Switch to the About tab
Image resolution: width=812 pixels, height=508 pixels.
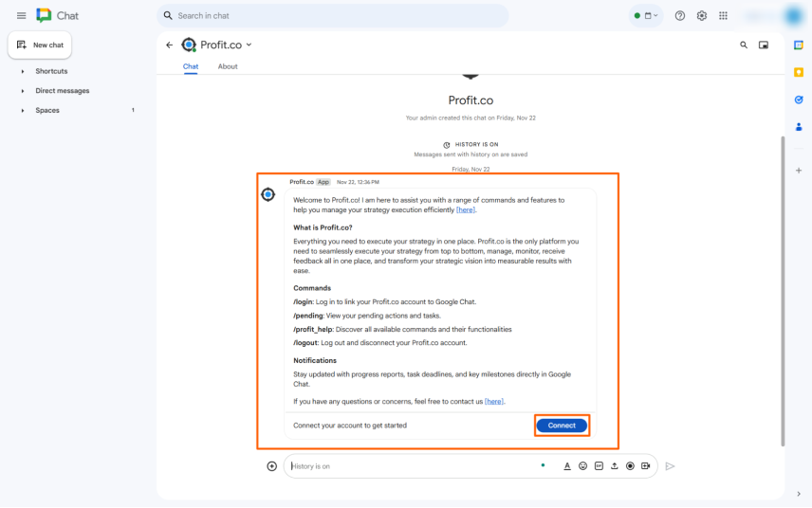click(x=228, y=66)
